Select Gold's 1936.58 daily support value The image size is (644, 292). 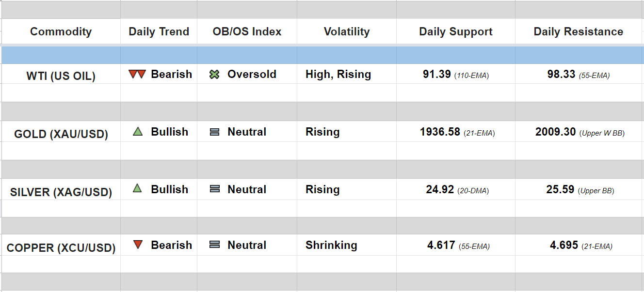point(440,132)
